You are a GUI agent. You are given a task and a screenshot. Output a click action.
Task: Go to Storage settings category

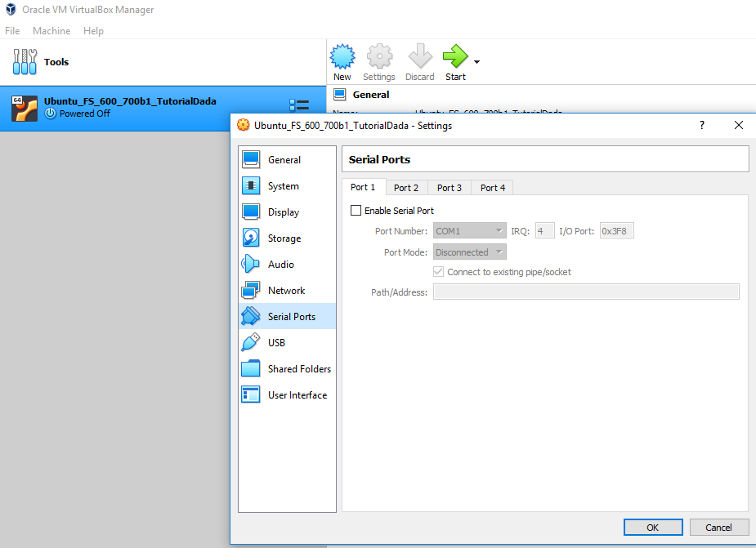coord(284,238)
